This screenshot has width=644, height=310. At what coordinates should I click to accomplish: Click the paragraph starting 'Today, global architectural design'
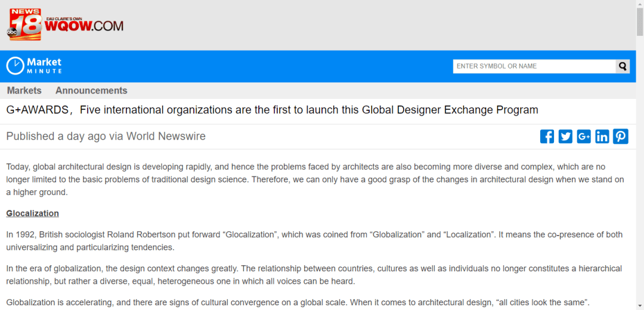[x=315, y=179]
